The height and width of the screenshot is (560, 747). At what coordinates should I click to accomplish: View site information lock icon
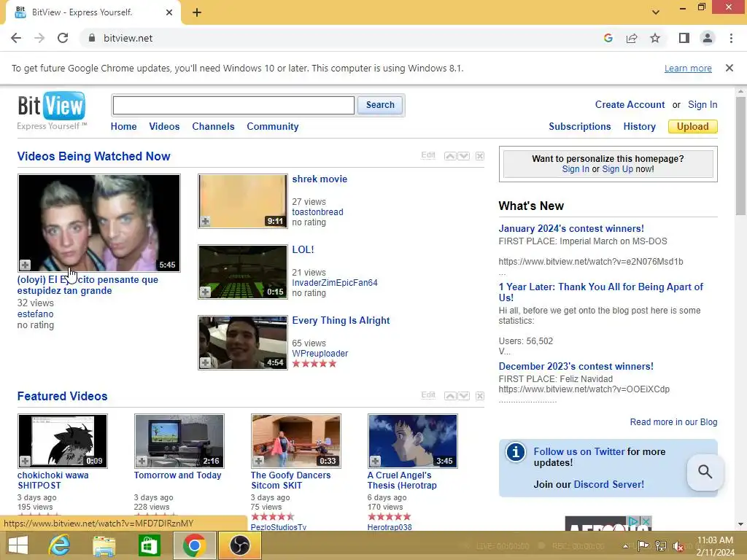(92, 38)
